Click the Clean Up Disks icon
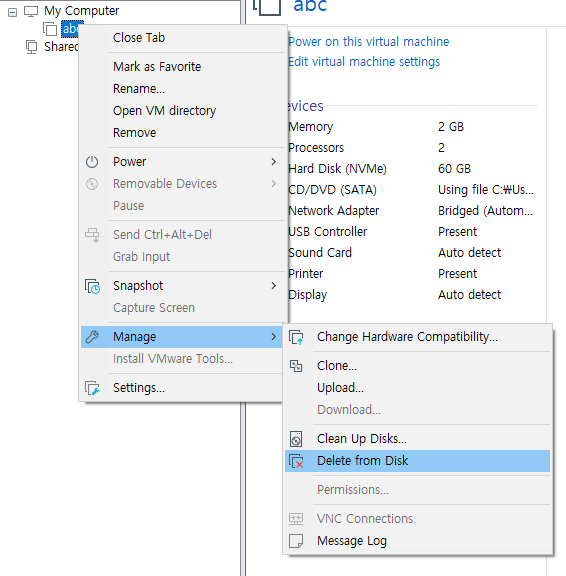 coord(296,439)
